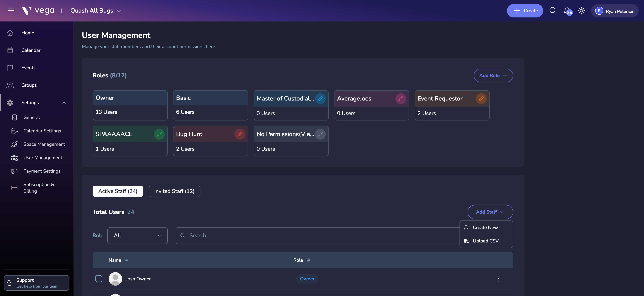Switch to the Invited Staff tab
The image size is (644, 296).
174,191
